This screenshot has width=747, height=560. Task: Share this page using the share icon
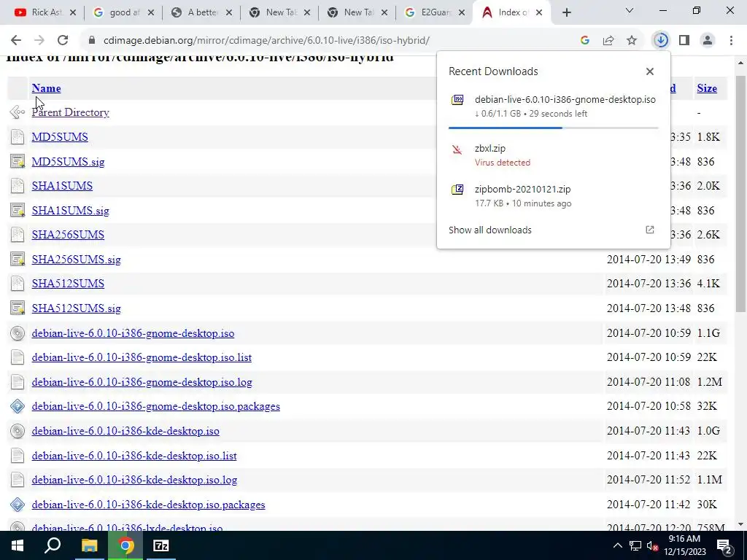608,41
